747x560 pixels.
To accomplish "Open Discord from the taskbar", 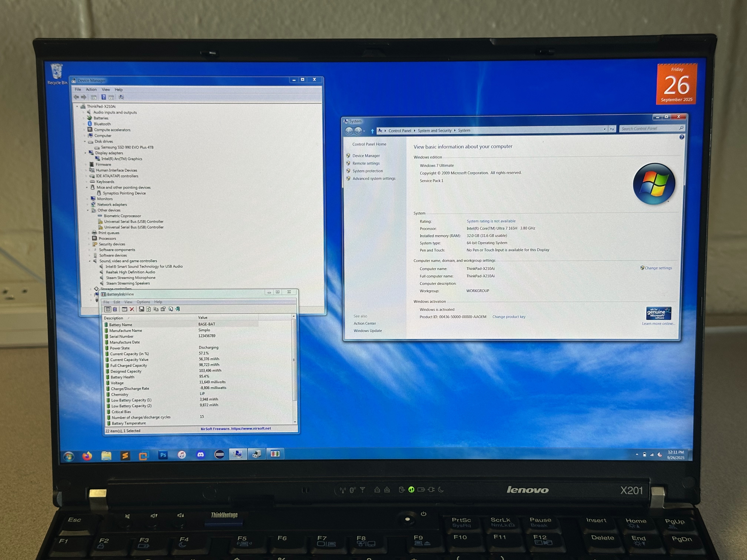I will (201, 454).
